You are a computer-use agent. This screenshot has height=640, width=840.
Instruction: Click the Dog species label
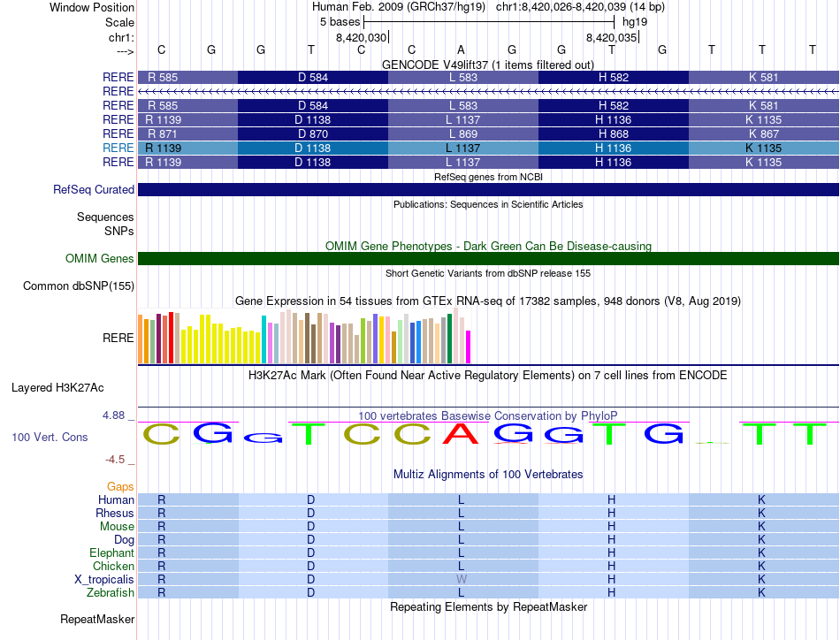pyautogui.click(x=124, y=540)
